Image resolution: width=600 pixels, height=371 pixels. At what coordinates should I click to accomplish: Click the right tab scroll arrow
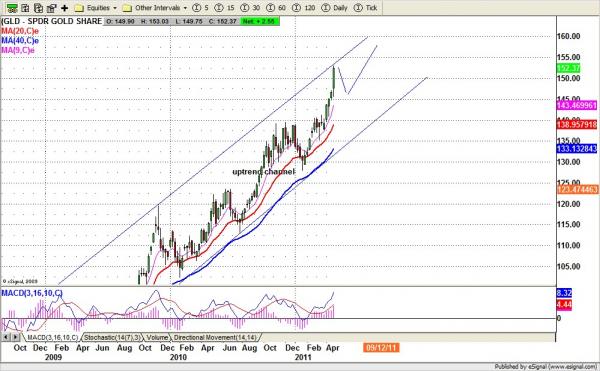[x=15, y=337]
